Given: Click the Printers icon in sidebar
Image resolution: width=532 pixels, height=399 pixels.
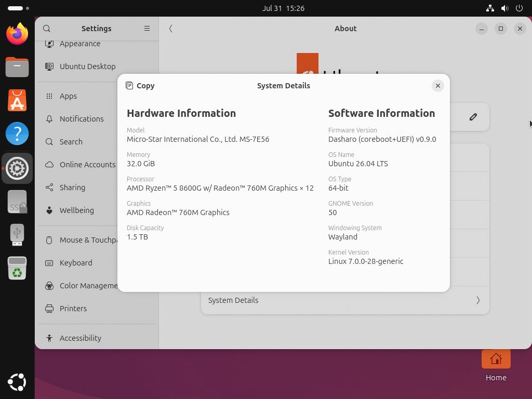Looking at the screenshot, I should (x=49, y=309).
